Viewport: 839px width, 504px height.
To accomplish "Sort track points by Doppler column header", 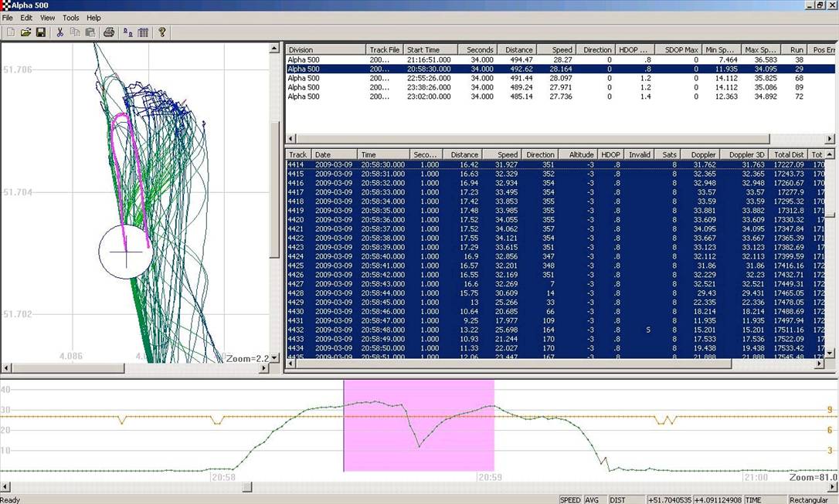I will point(703,154).
